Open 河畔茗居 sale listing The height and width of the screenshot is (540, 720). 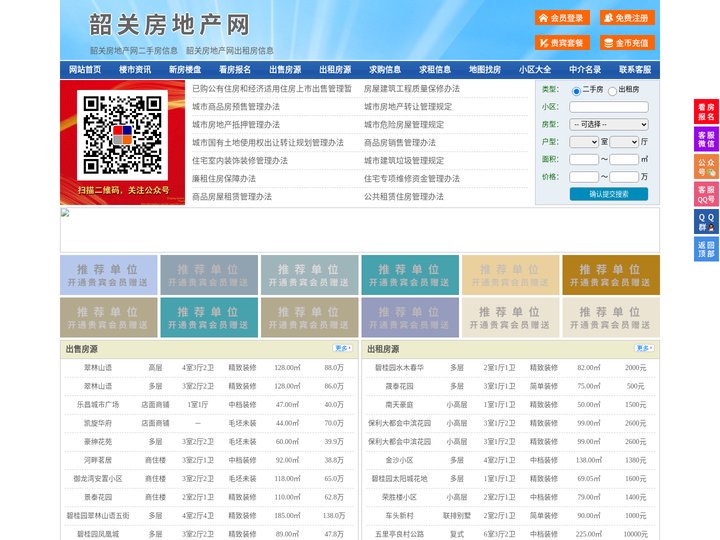pos(98,460)
